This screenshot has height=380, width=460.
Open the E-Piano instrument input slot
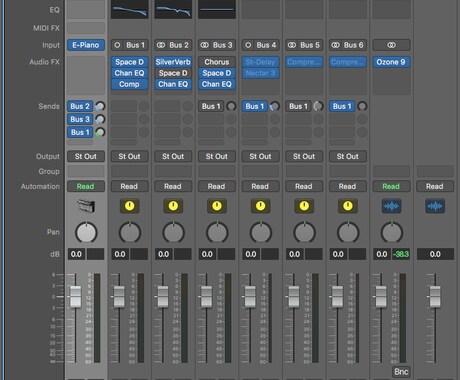coord(86,45)
